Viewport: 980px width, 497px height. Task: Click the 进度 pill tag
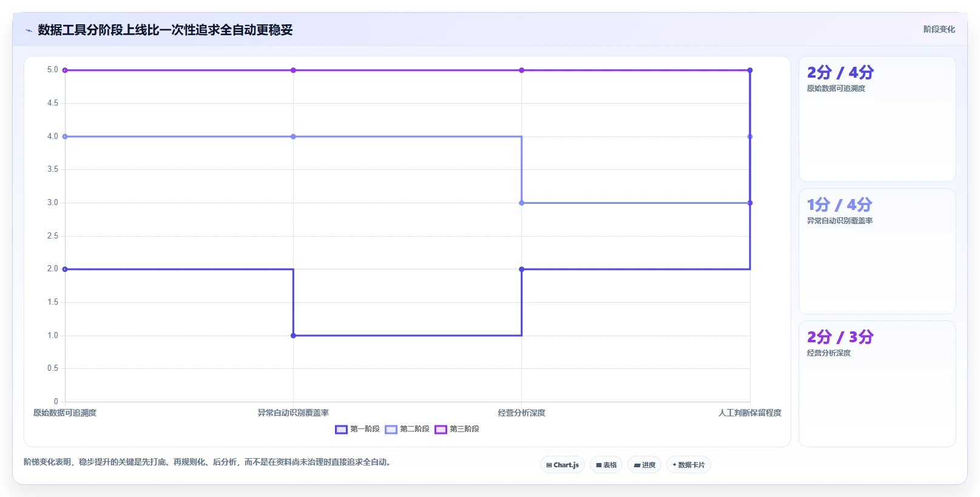point(644,465)
